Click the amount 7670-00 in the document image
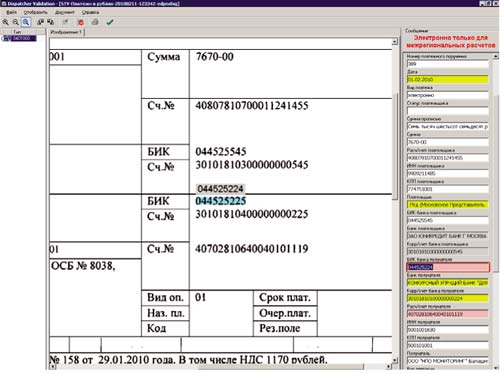The image size is (500, 374). 215,57
